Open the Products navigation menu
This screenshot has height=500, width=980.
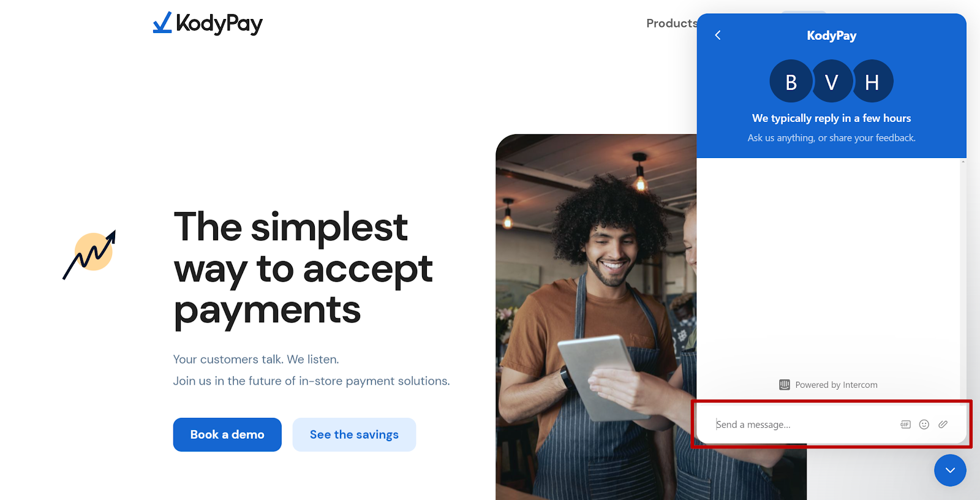671,23
